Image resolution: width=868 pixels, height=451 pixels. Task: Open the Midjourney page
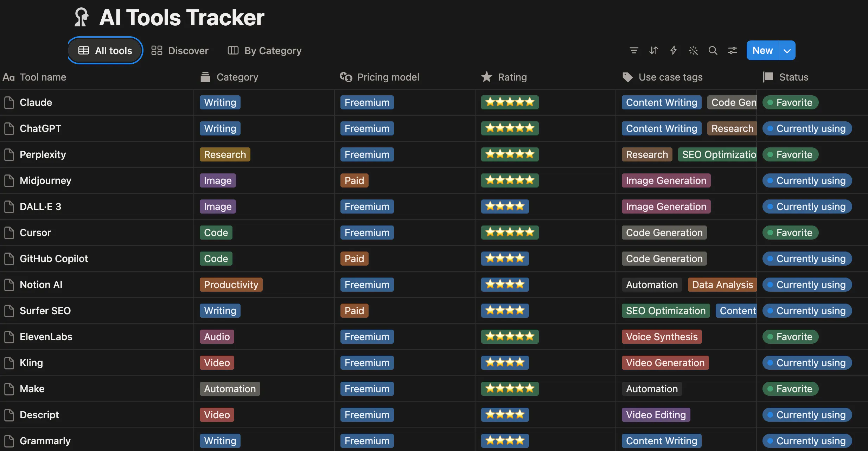45,180
